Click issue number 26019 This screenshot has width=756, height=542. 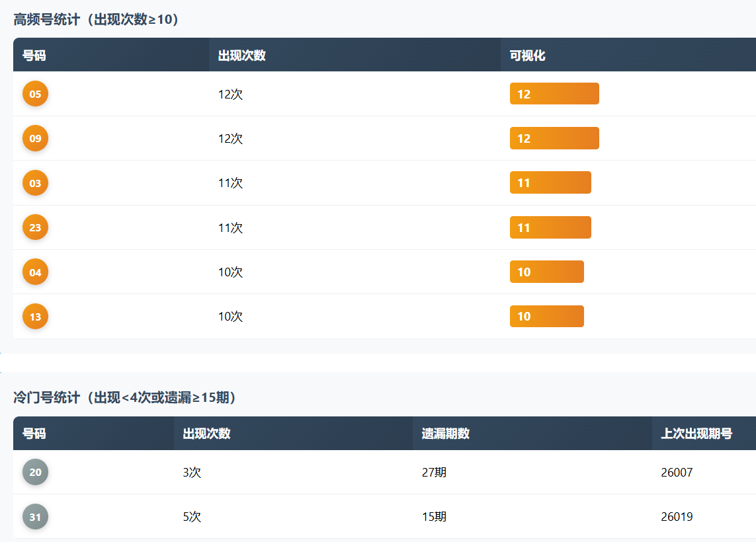tap(677, 517)
